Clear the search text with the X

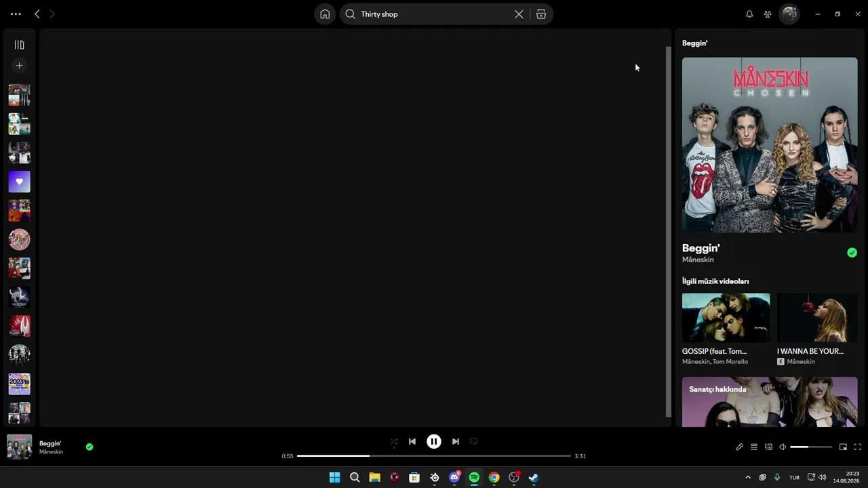click(x=519, y=14)
